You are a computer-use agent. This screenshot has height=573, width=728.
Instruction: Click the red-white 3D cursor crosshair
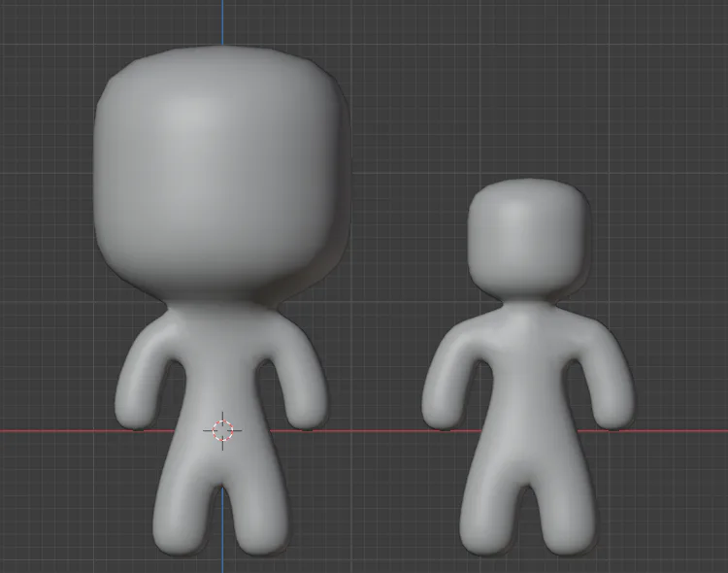coord(222,430)
